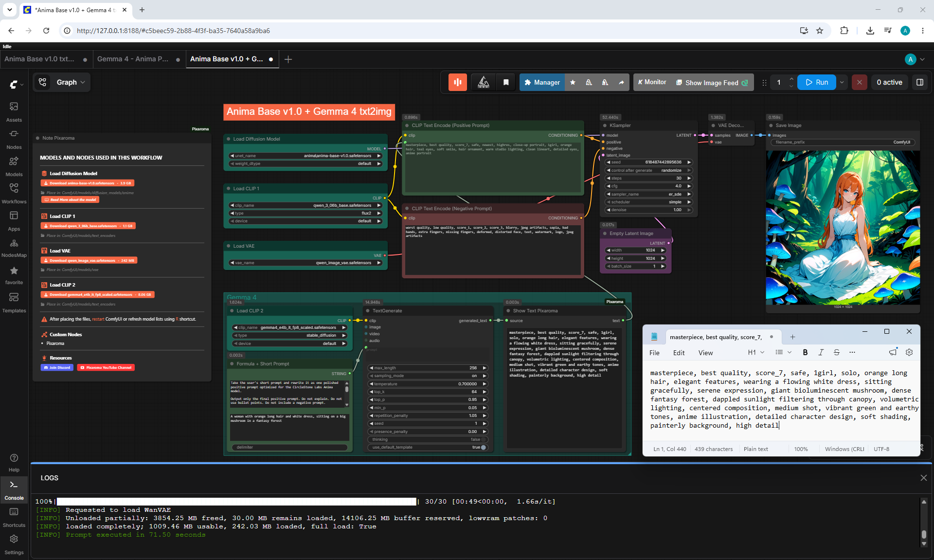Viewport: 934px width, 560px height.
Task: Collapse the Save Image node dot
Action: 771,126
